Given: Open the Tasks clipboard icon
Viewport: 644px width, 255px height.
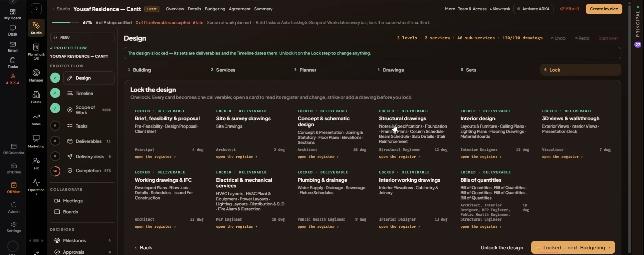Looking at the screenshot, I should pos(13,63).
